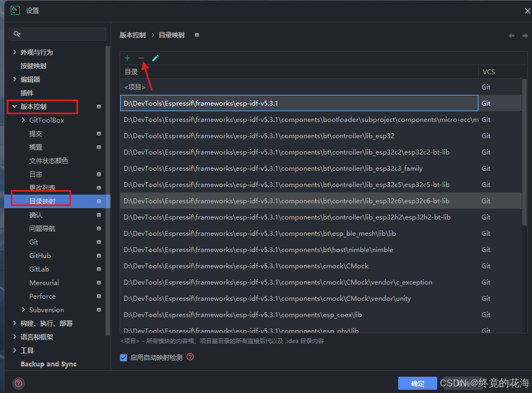Click the search magnifier icon in settings
The width and height of the screenshot is (532, 393).
click(17, 34)
